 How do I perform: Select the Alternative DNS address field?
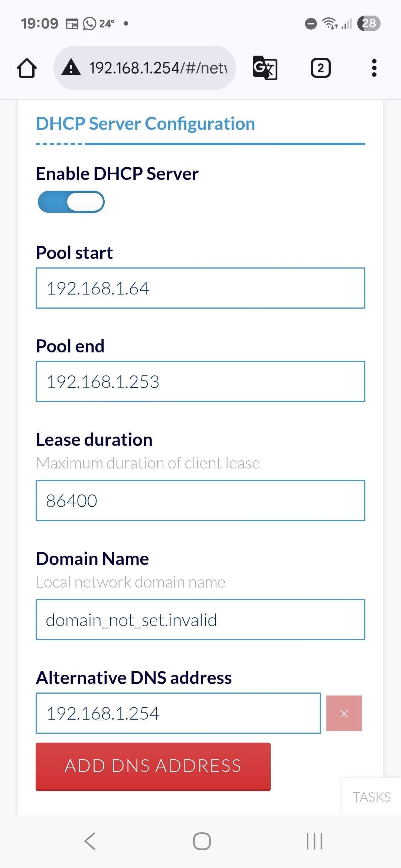[178, 713]
